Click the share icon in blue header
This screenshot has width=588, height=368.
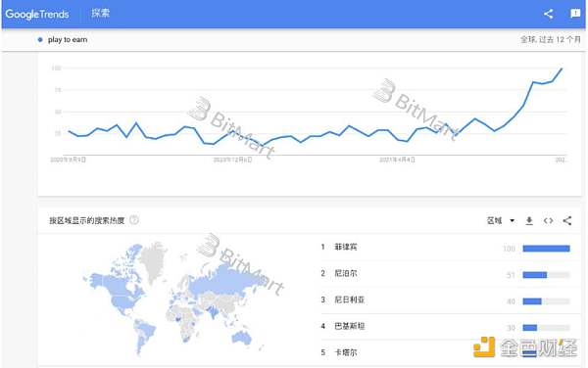coord(548,15)
